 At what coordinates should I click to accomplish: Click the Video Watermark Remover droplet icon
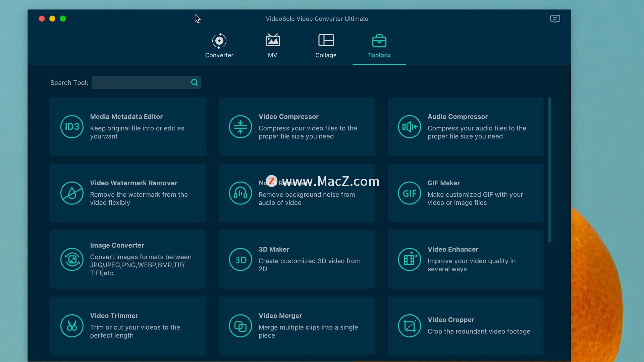[72, 193]
